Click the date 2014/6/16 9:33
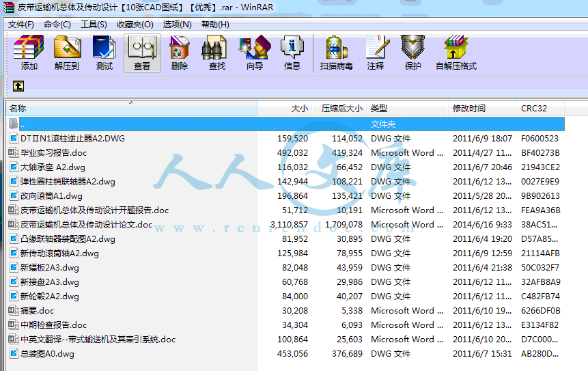The width and height of the screenshot is (588, 371). tap(482, 224)
